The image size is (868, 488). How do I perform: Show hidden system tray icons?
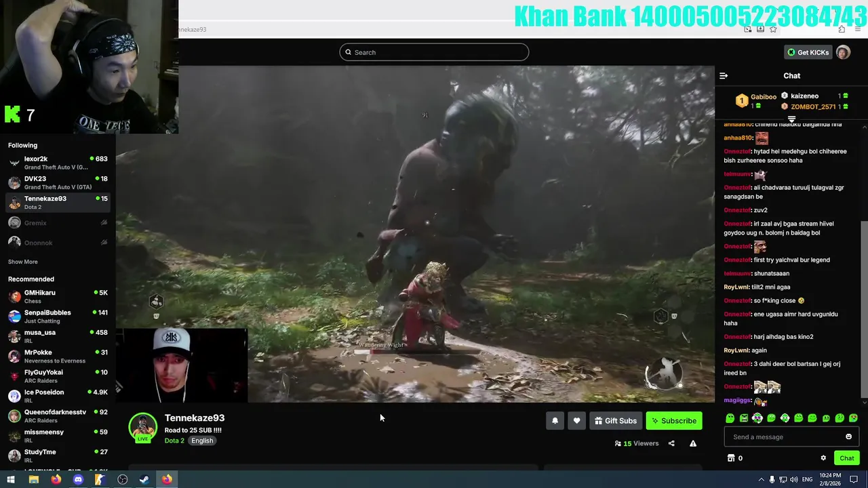pyautogui.click(x=761, y=479)
